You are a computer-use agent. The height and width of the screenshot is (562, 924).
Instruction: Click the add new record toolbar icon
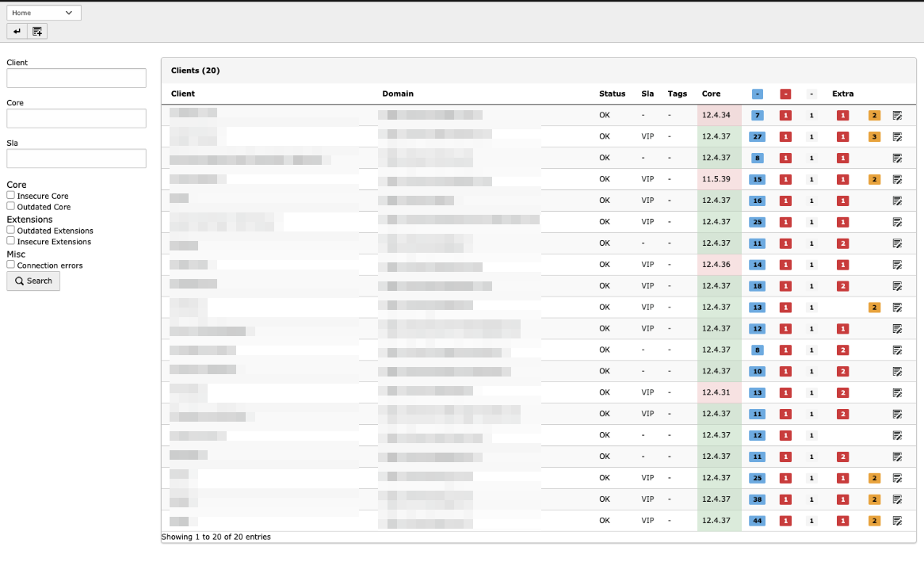37,31
